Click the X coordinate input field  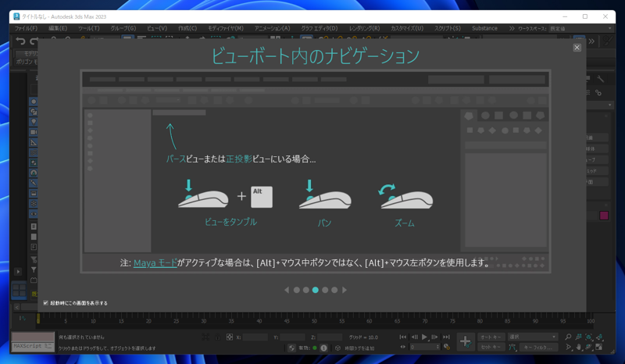(x=255, y=337)
